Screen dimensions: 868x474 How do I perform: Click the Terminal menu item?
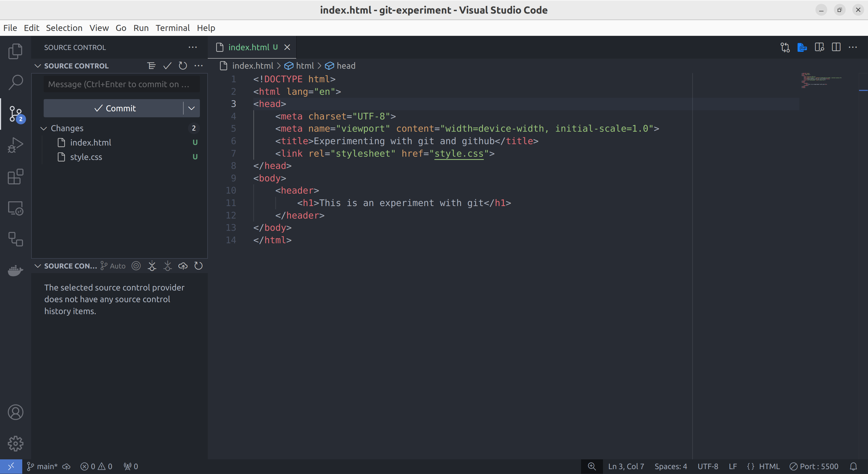(173, 27)
